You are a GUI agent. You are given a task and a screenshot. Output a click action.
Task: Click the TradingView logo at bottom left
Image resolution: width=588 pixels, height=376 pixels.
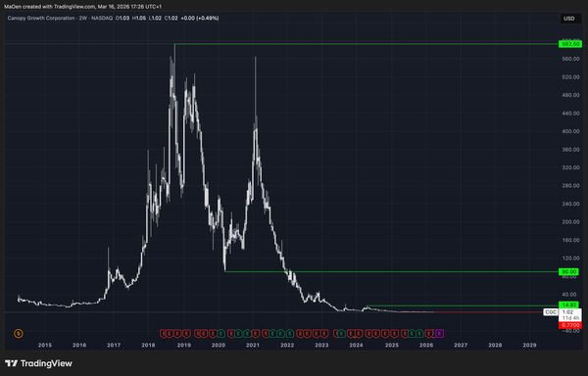click(x=38, y=363)
